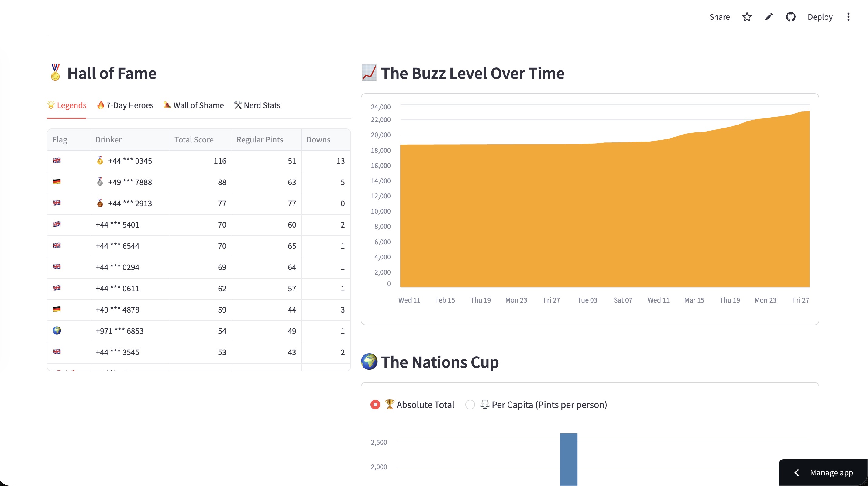Click total score 116 cell
Image resolution: width=868 pixels, height=486 pixels.
tap(201, 161)
